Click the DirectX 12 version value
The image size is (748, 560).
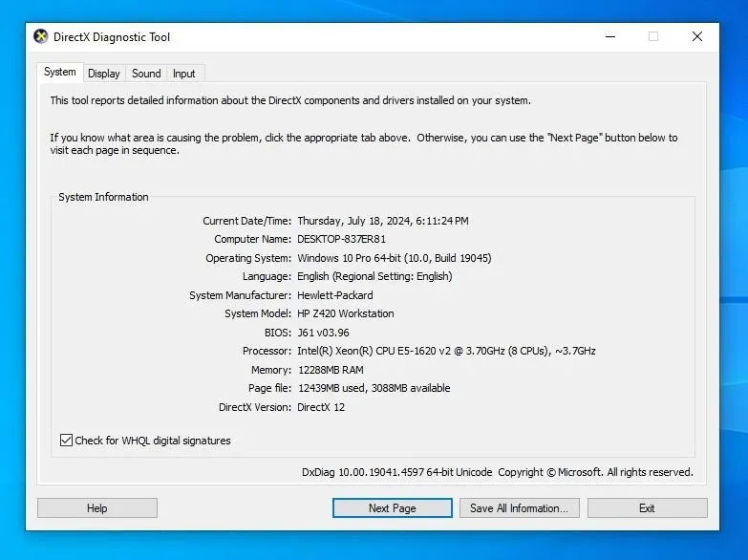click(321, 407)
